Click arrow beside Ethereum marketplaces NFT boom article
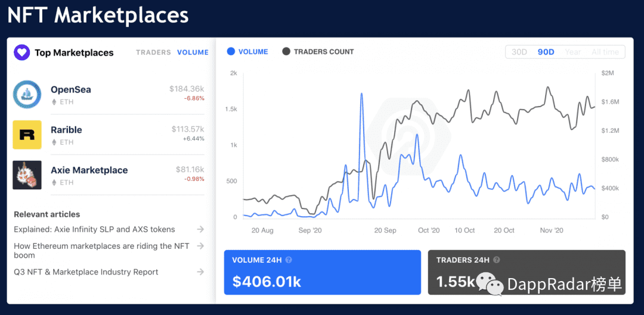Image resolution: width=644 pixels, height=315 pixels. (200, 246)
